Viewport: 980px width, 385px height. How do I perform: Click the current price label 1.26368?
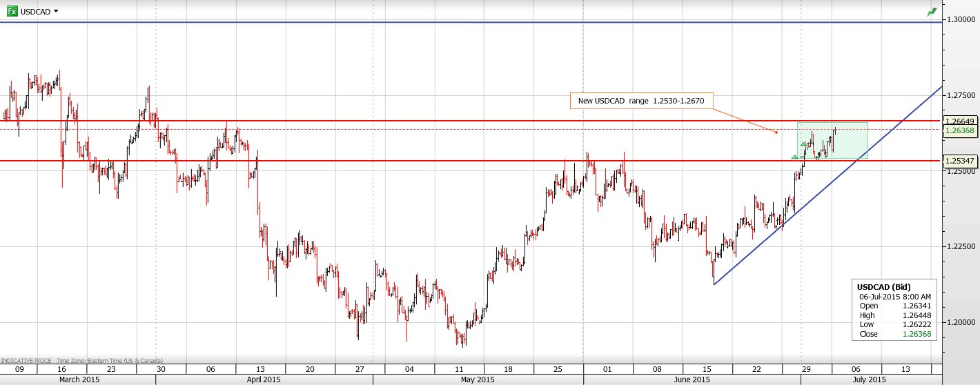tap(961, 130)
